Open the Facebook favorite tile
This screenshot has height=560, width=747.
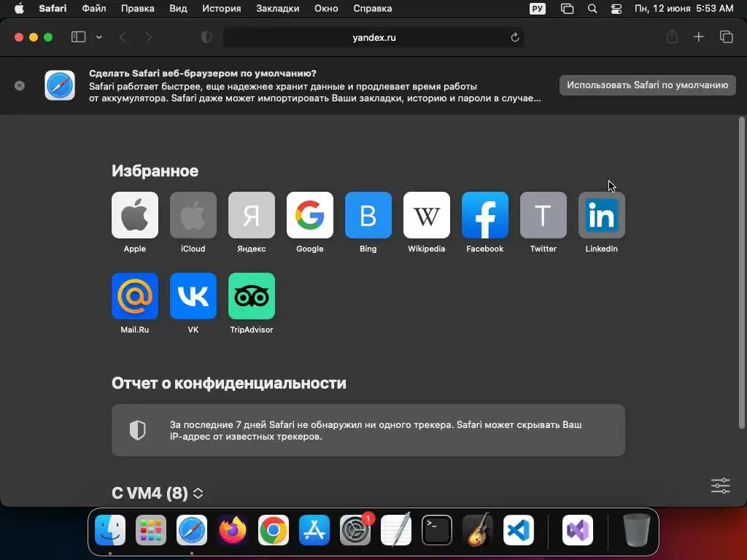(x=485, y=215)
